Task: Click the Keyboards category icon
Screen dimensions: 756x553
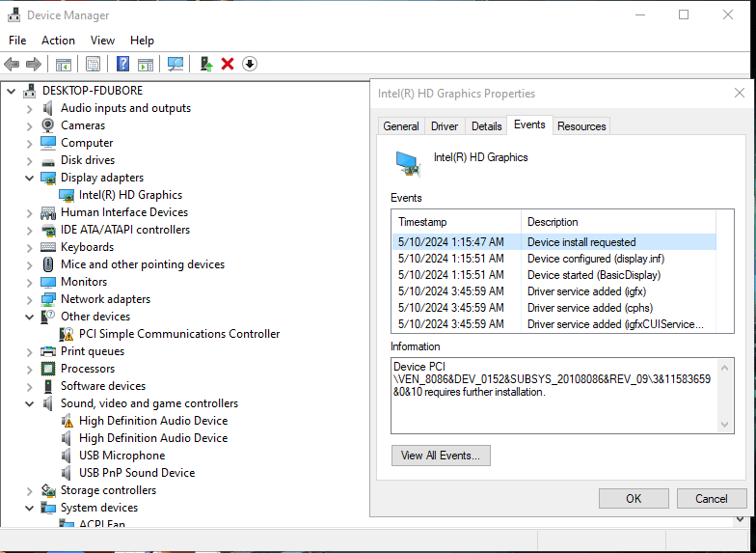Action: [x=48, y=247]
